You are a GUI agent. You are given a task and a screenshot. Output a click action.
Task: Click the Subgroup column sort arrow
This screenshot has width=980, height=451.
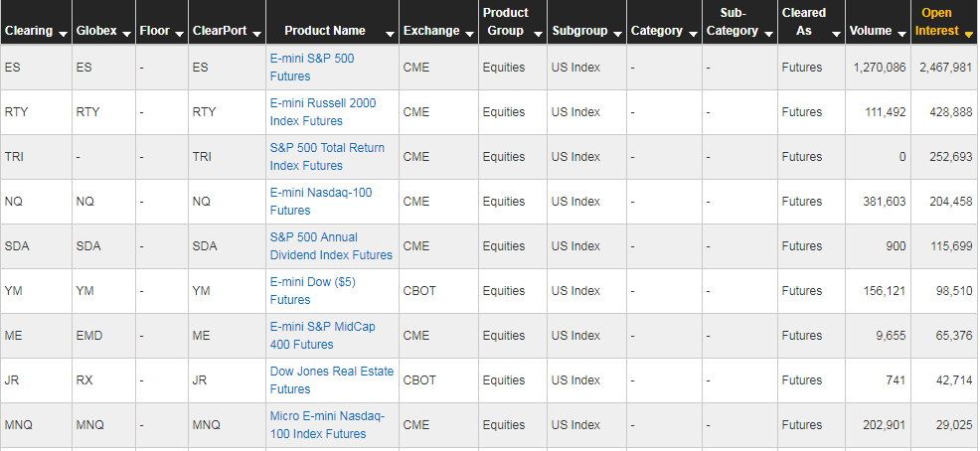tap(616, 33)
